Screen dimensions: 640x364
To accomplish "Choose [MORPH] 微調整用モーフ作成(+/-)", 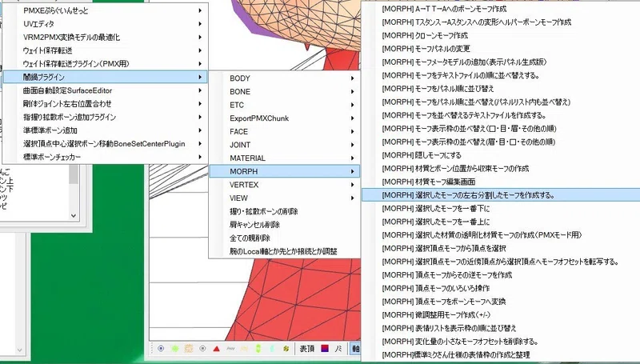I will pyautogui.click(x=501, y=315).
